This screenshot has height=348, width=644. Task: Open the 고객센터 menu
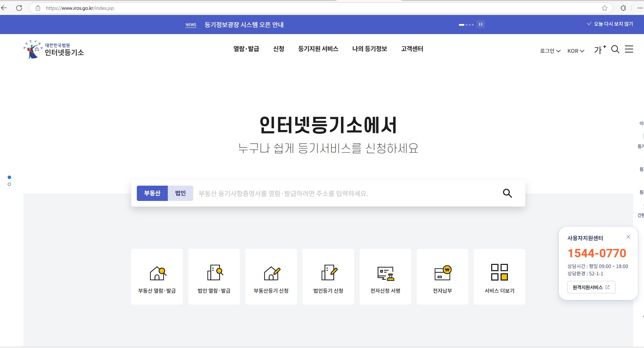pos(412,49)
